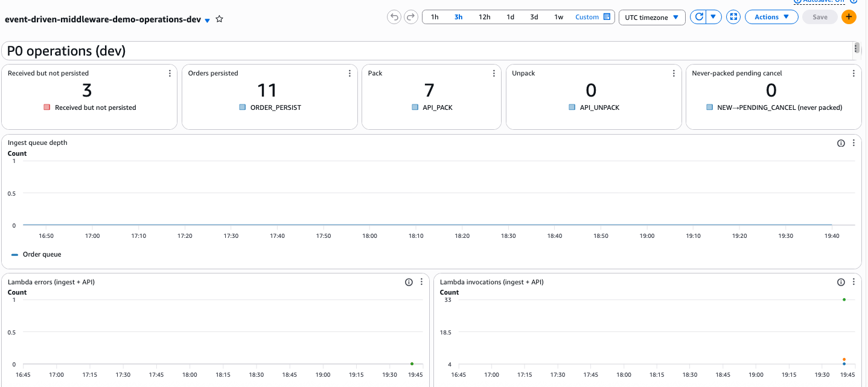This screenshot has height=387, width=868.
Task: Add a widget with the orange plus button
Action: coord(849,17)
